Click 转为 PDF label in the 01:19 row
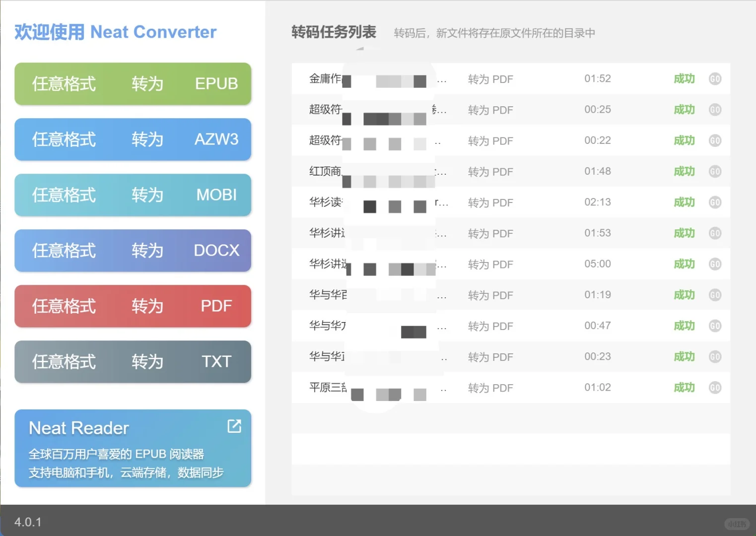756x536 pixels. point(490,295)
